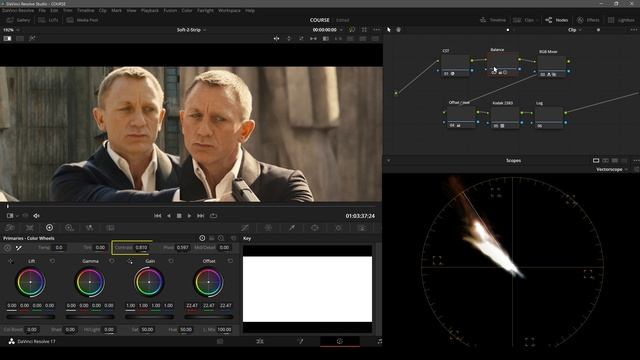This screenshot has width=640, height=360.
Task: Play the clip forward
Action: [189, 216]
